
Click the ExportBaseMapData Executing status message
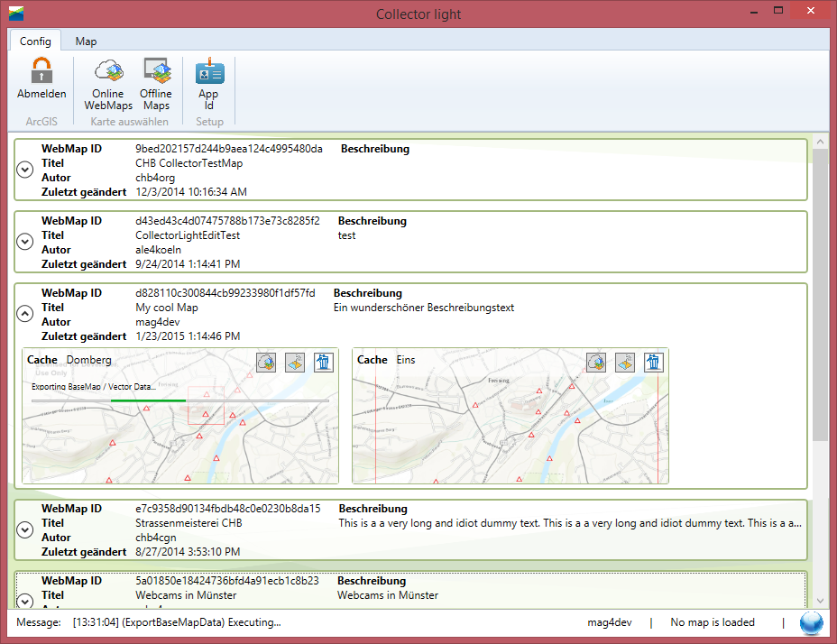point(177,622)
